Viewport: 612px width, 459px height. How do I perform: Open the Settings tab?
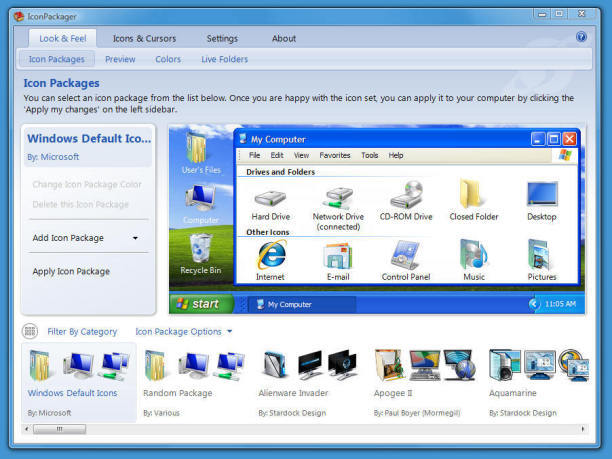(222, 38)
